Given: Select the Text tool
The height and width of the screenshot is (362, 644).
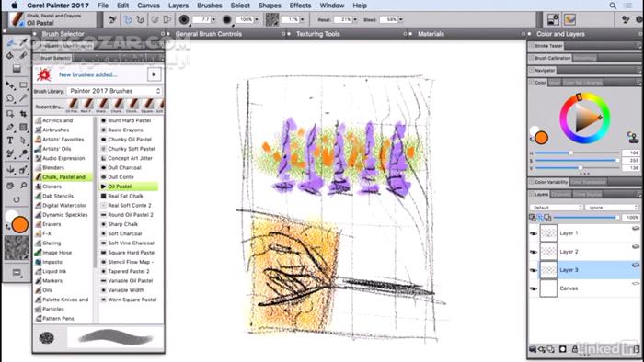Looking at the screenshot, I should pos(11,141).
